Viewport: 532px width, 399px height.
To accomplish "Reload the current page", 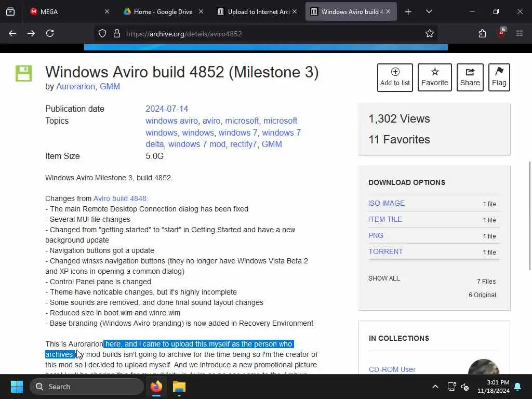I will click(50, 33).
